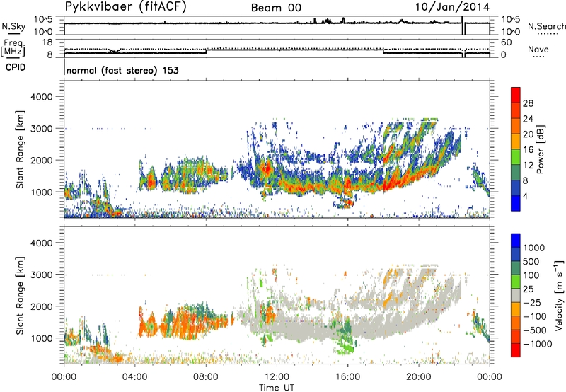The image size is (566, 392).
Task: Select the 12 value on the Power colorbar
Action: click(528, 166)
